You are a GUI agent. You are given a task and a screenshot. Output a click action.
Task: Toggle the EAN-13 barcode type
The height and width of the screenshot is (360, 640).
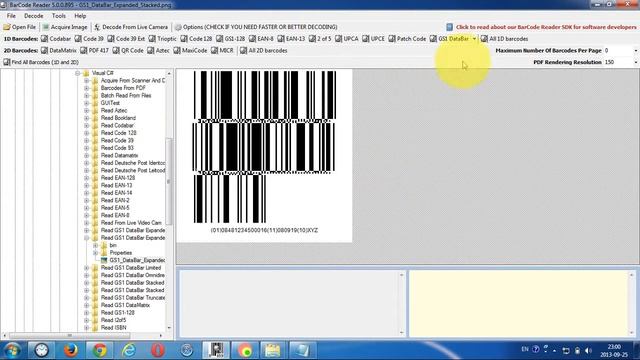click(291, 39)
